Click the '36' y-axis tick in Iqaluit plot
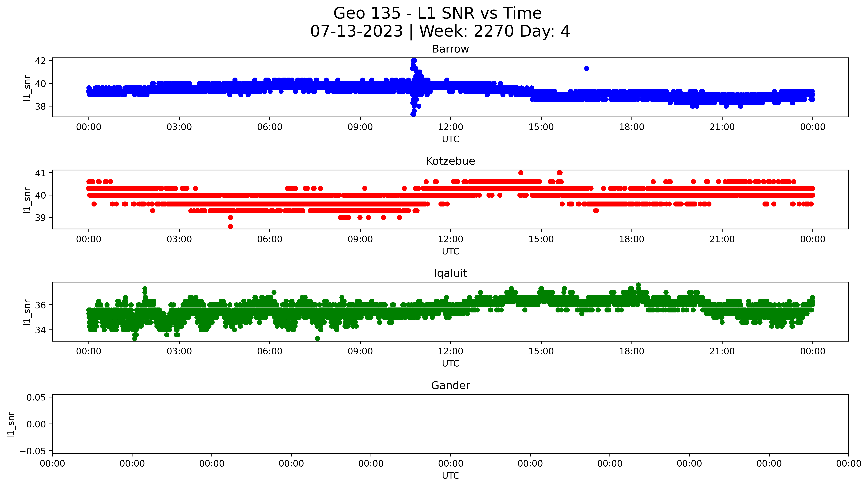The image size is (868, 487). [40, 305]
